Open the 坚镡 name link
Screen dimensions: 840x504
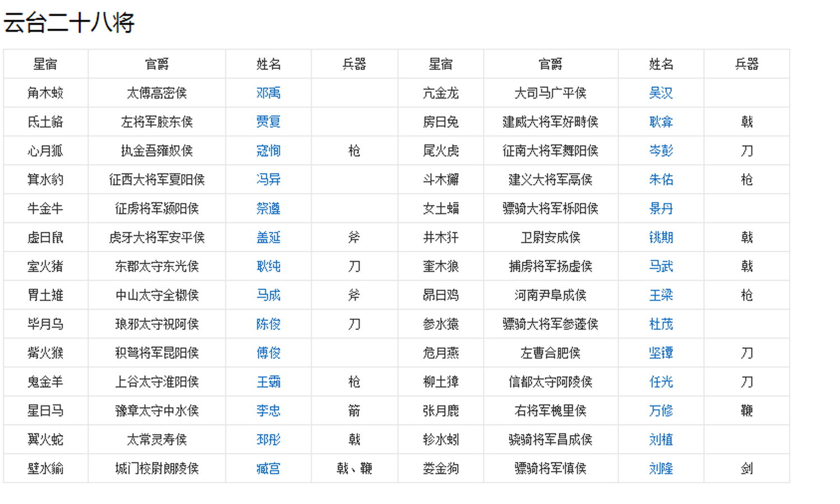[661, 353]
